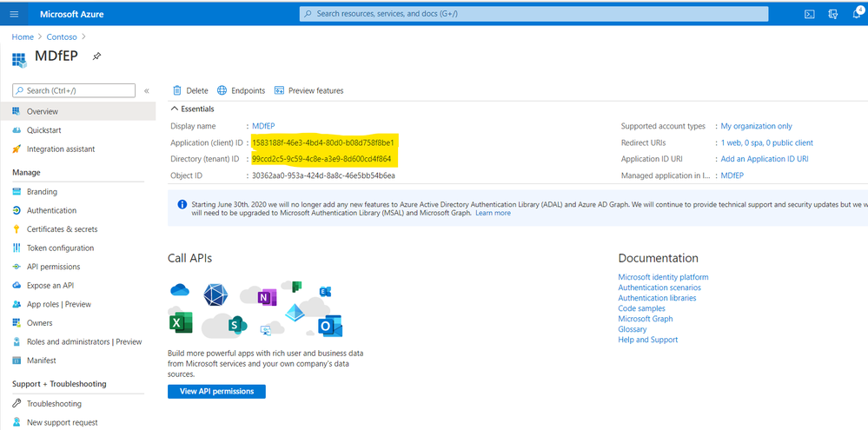The image size is (868, 430).
Task: Open 1 web, 0 spa, 0 public client link
Action: click(x=766, y=142)
